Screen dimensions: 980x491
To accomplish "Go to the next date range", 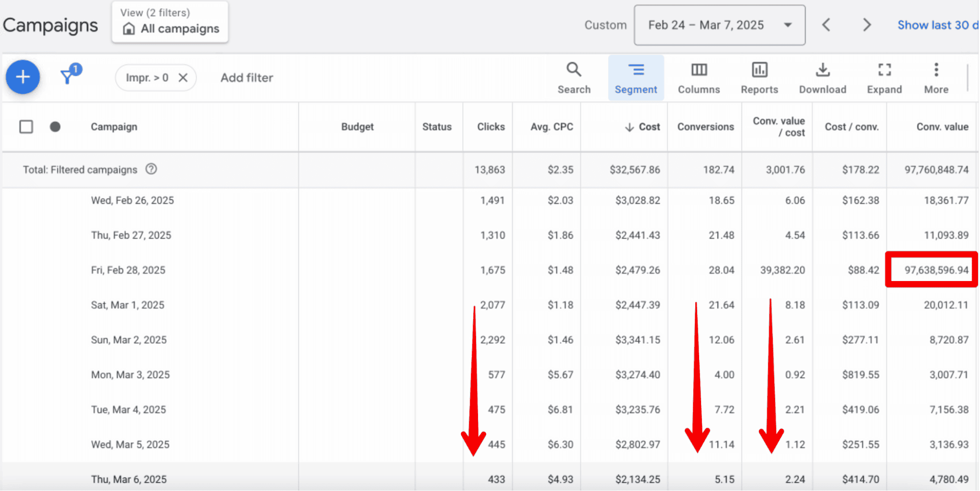I will click(867, 25).
